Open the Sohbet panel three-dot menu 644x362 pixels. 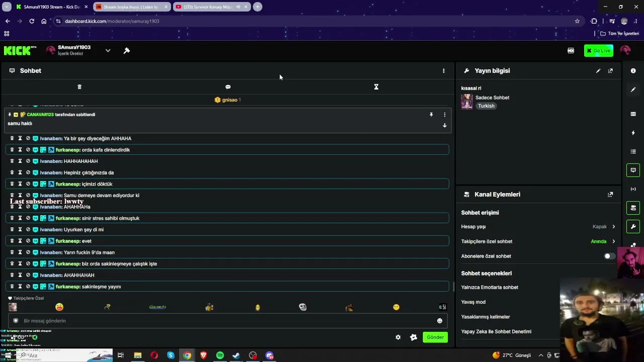pyautogui.click(x=443, y=71)
